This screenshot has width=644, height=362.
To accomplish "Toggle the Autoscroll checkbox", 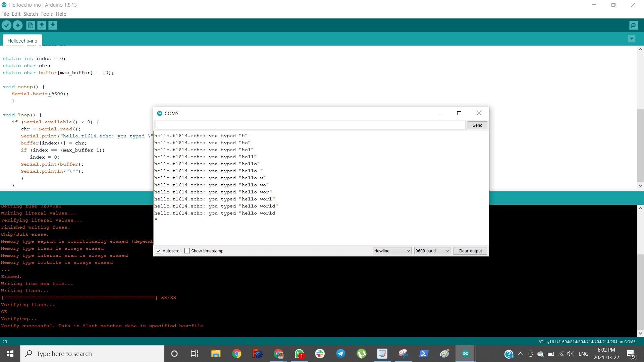I will coord(159,251).
